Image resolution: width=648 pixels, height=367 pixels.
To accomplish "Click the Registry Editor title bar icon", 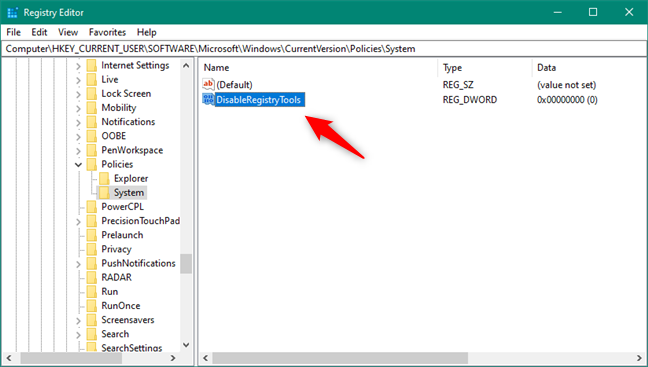I will (x=12, y=12).
